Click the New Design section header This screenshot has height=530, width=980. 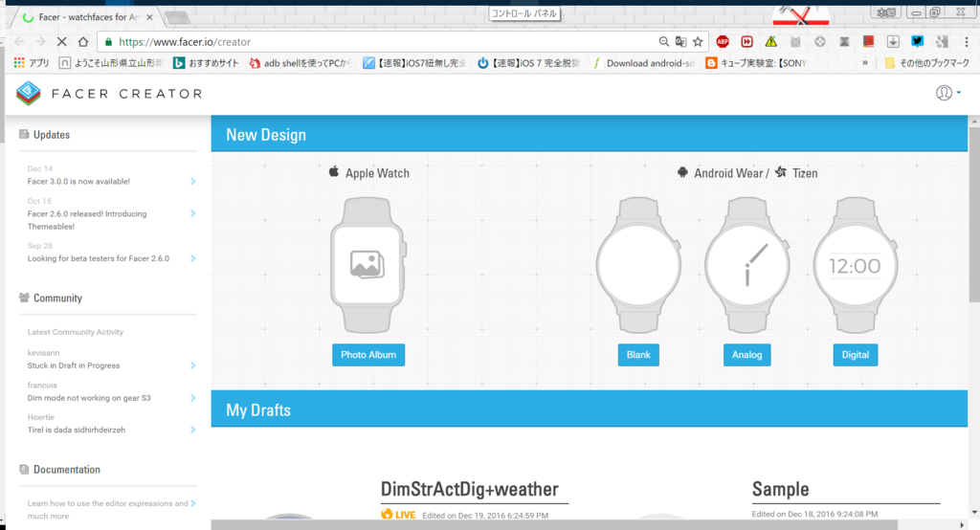[x=589, y=134]
